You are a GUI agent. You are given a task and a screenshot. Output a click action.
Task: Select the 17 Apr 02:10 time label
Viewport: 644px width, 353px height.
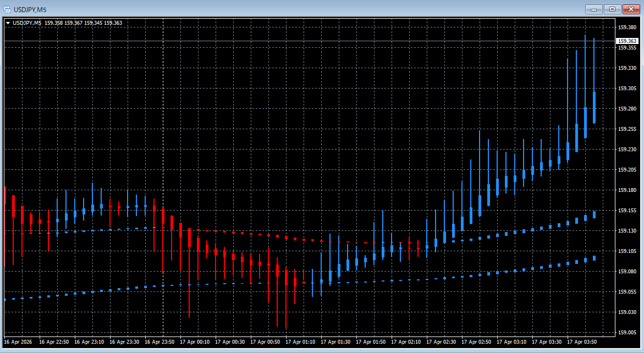406,342
